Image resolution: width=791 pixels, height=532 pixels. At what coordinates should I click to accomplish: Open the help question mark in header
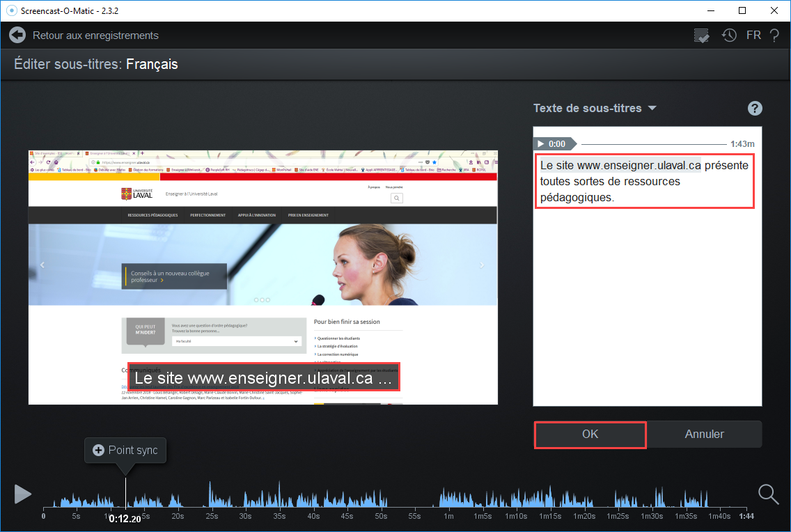point(774,36)
